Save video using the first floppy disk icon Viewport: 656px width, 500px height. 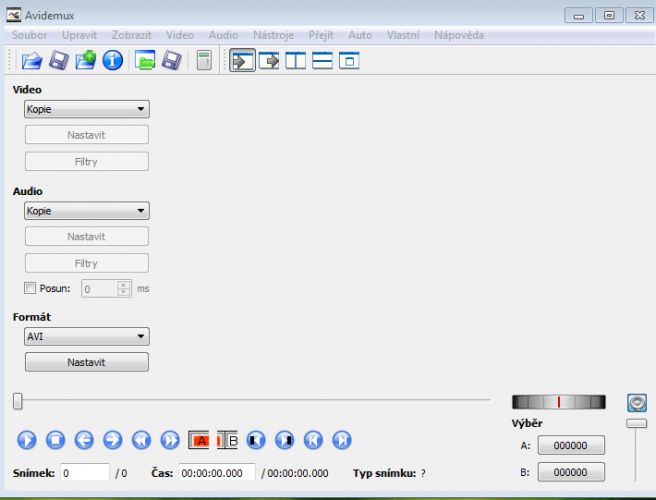[59, 61]
